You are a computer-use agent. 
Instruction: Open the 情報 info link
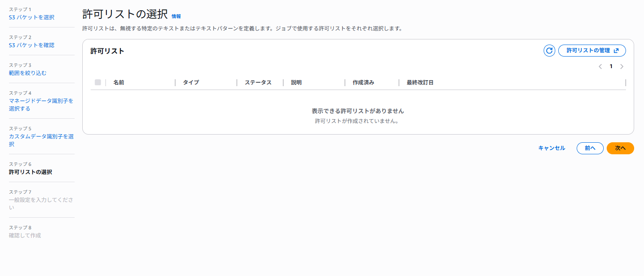coord(176,16)
